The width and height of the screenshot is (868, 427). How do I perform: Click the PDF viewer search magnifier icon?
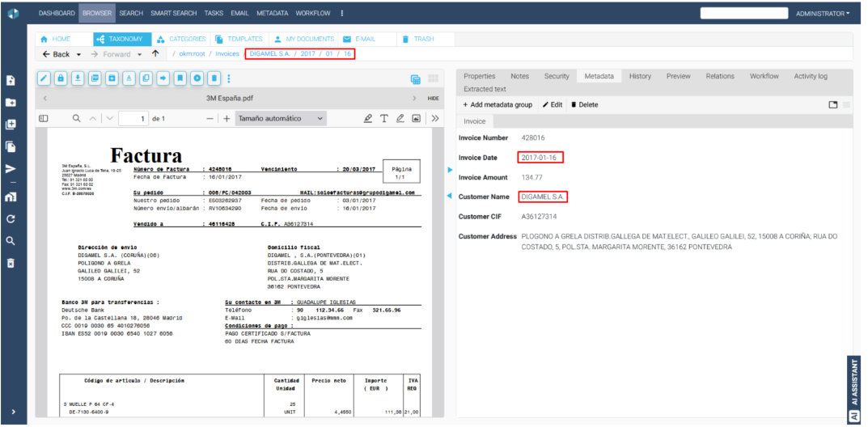coord(77,119)
